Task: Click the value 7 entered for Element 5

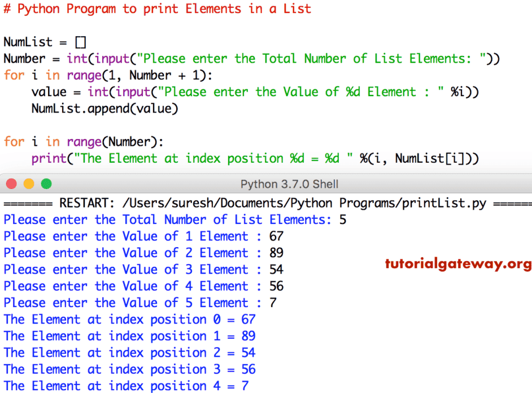Action: [x=272, y=303]
